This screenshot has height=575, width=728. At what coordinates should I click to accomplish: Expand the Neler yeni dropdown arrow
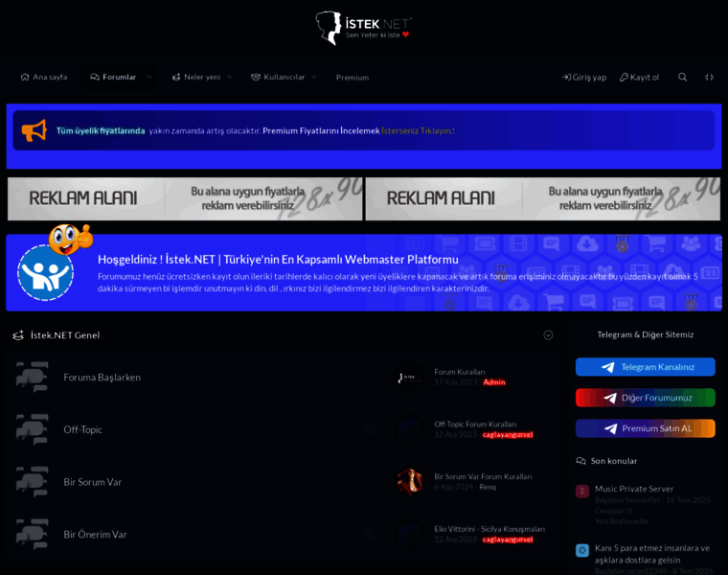pos(229,77)
